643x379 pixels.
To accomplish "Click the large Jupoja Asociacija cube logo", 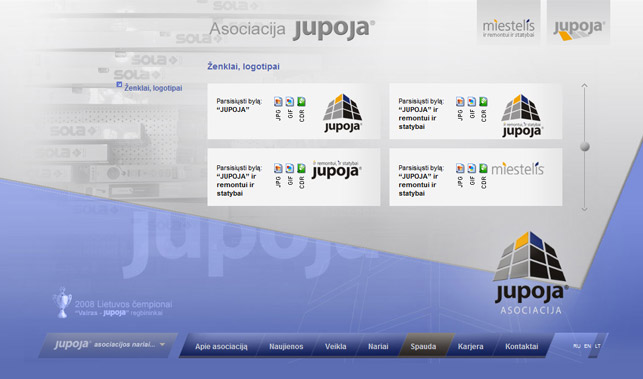I will point(530,273).
